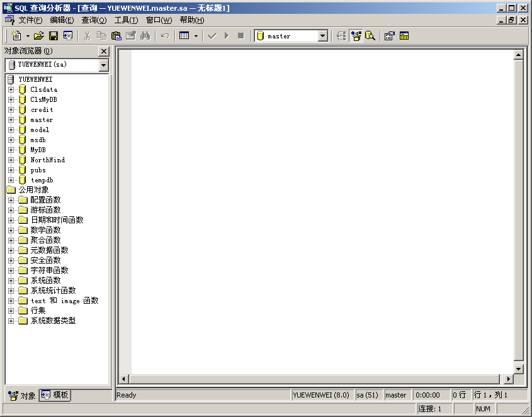This screenshot has height=417, width=532.
Task: Expand the Clsdata database node
Action: 11,89
